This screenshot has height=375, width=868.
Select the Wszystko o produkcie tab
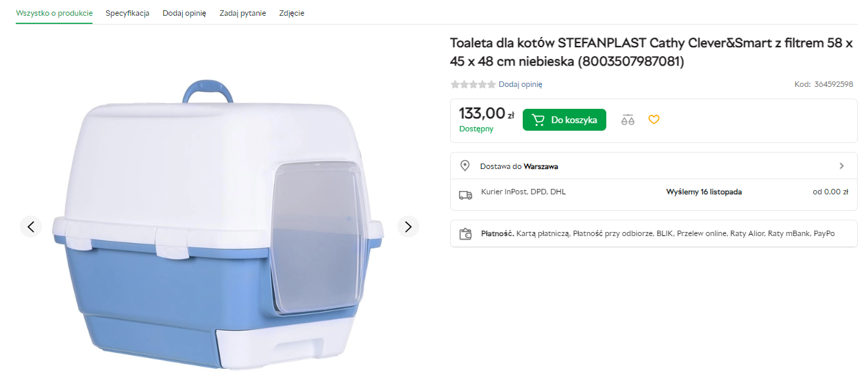click(54, 13)
